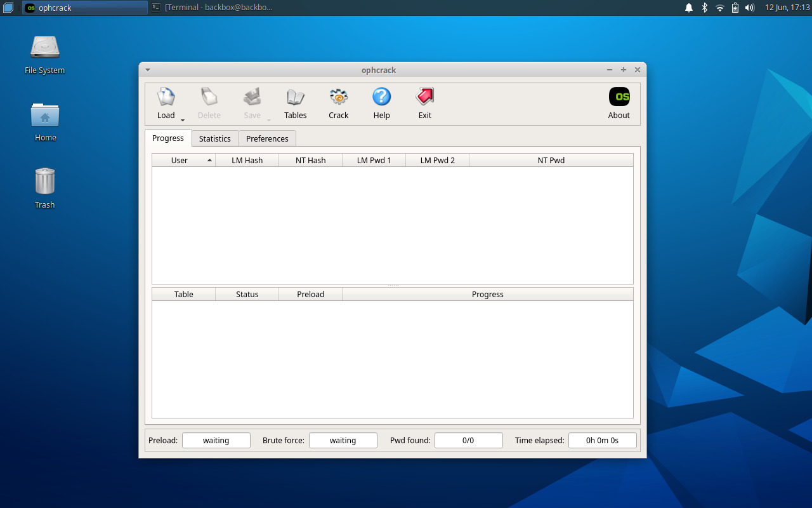812x508 pixels.
Task: Expand the Load button dropdown arrow
Action: click(x=183, y=120)
